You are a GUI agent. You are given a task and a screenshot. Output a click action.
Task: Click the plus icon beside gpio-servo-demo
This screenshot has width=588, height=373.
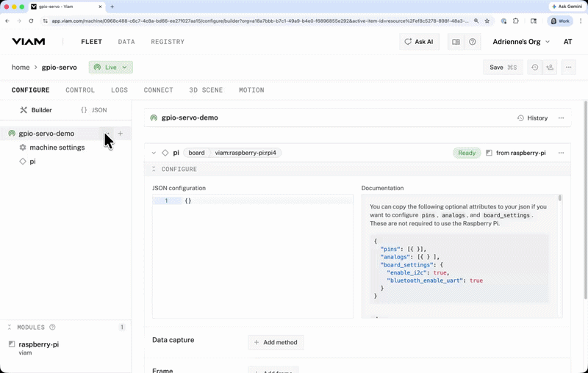[x=121, y=134]
